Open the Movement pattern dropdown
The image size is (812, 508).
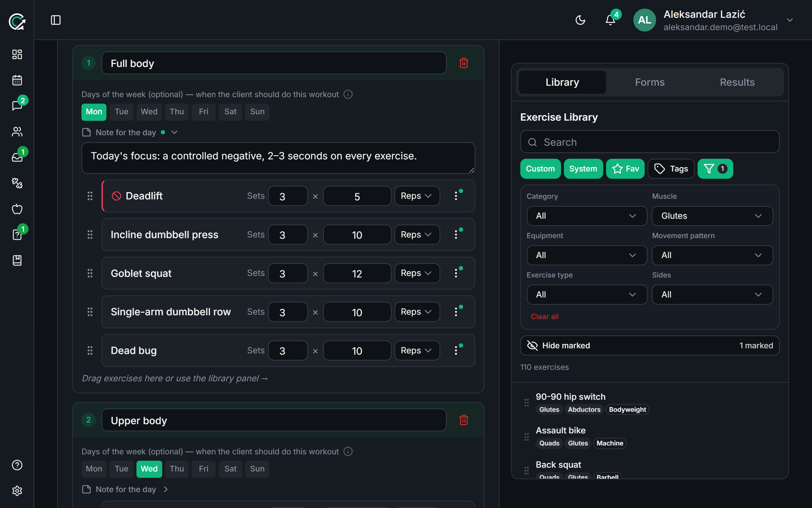pyautogui.click(x=712, y=255)
